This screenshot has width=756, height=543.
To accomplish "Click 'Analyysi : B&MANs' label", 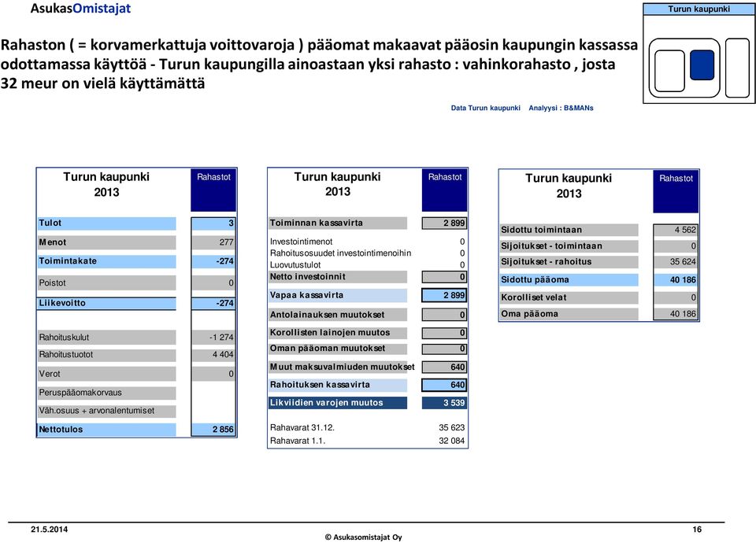I will 561,108.
